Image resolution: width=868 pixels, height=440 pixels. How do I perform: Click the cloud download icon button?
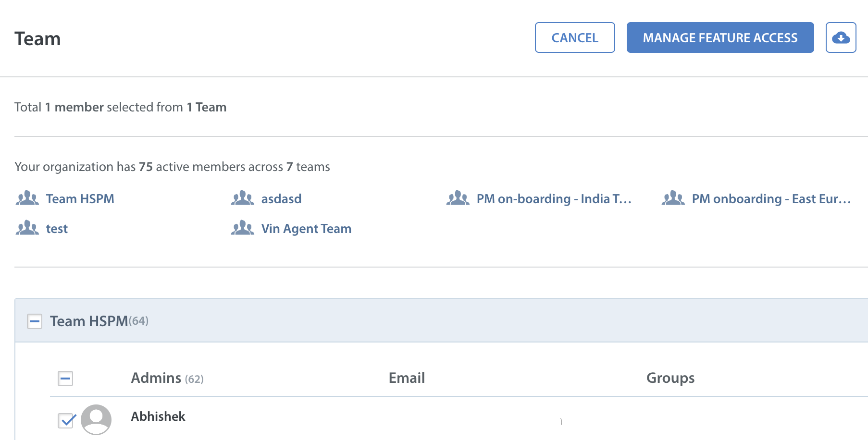click(x=841, y=37)
